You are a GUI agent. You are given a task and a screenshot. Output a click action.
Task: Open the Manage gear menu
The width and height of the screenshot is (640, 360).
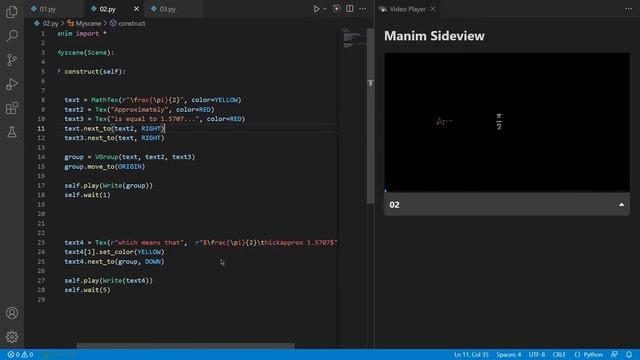(x=12, y=337)
